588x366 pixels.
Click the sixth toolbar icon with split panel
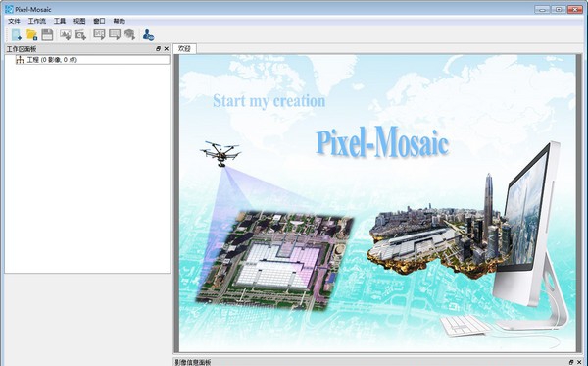pyautogui.click(x=99, y=34)
